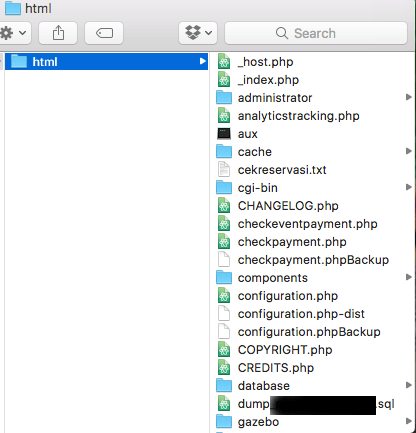The width and height of the screenshot is (416, 433).
Task: Click the aux terminal file icon
Action: (224, 134)
